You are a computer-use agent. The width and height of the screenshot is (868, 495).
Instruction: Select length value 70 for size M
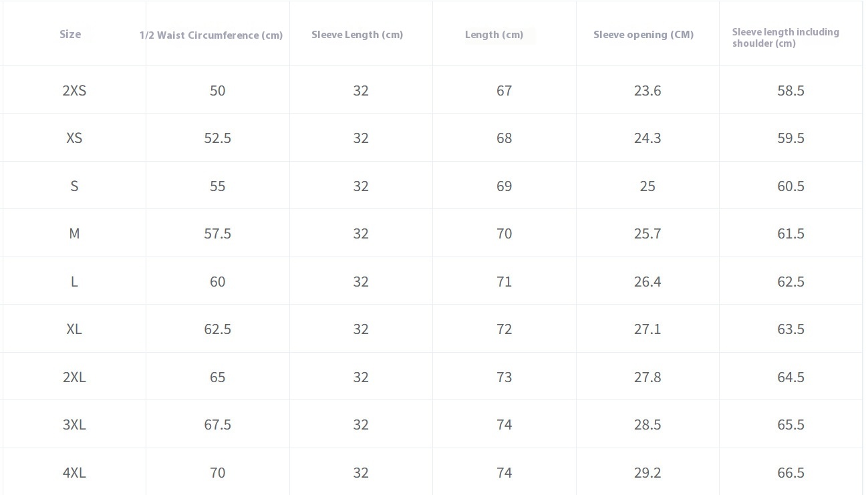[504, 234]
